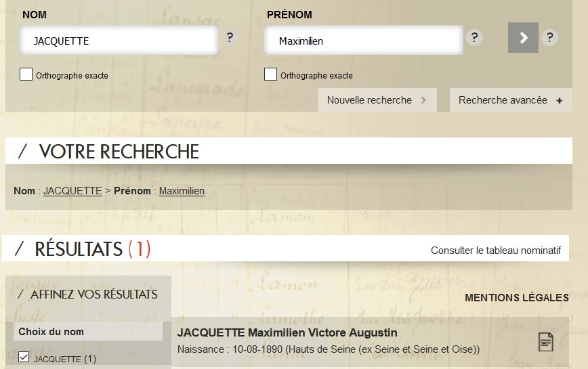
Task: Enable Orthographe exacte under NOM
Action: tap(26, 74)
